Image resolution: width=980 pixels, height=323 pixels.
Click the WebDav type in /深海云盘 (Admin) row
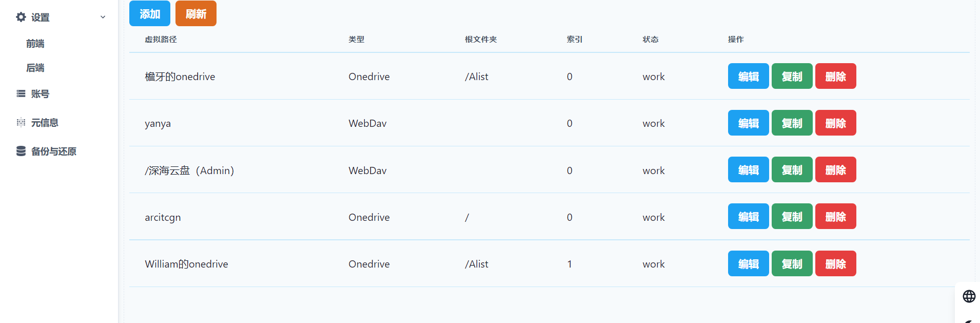pyautogui.click(x=367, y=170)
